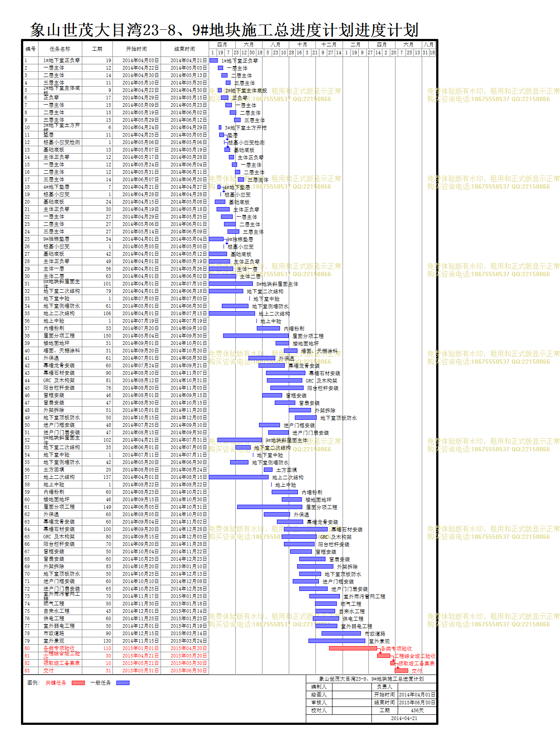Click start date 2014年04月03日 in row 1

[140, 60]
